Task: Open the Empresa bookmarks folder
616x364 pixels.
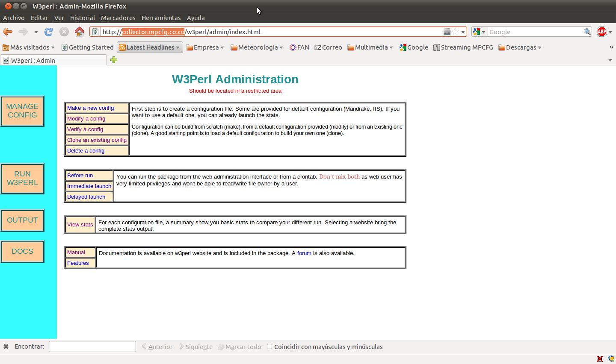Action: pyautogui.click(x=205, y=47)
